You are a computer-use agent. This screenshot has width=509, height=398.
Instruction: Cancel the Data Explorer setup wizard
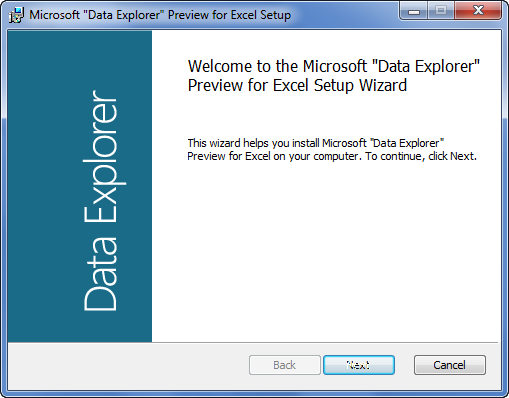(449, 365)
